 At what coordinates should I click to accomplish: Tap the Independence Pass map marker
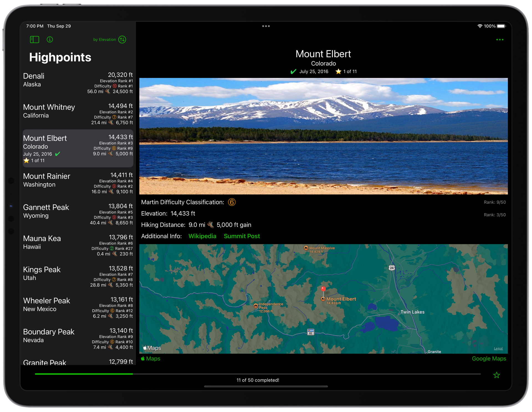256,306
